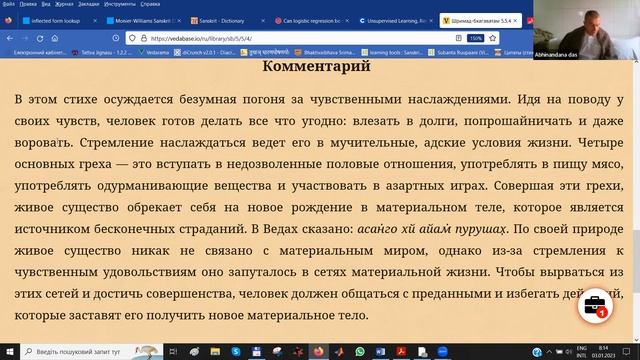Click the Firefox view icon beside tabs
The height and width of the screenshot is (360, 640).
(9, 21)
